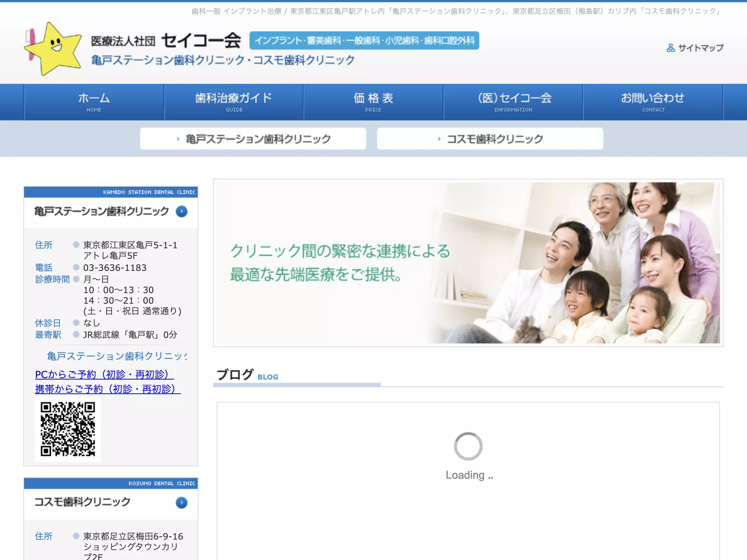Open (医)セイコー会 INFORMATION menu

513,102
